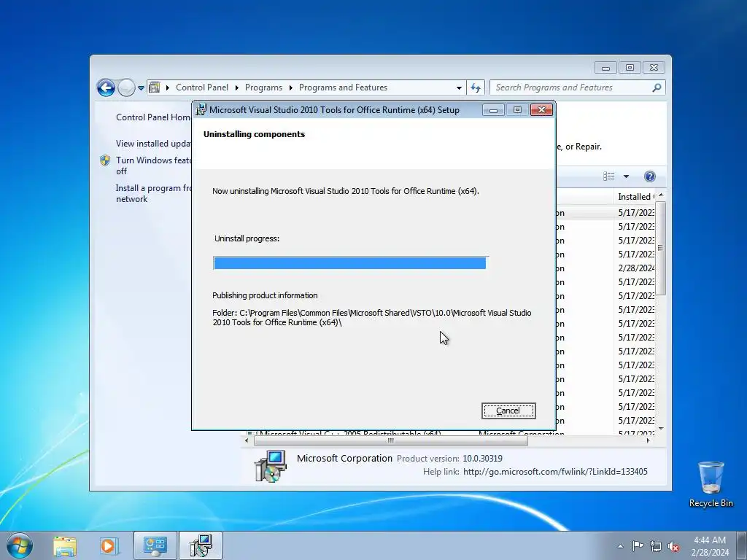Open the Start menu
Viewport: 747px width, 560px height.
point(20,545)
